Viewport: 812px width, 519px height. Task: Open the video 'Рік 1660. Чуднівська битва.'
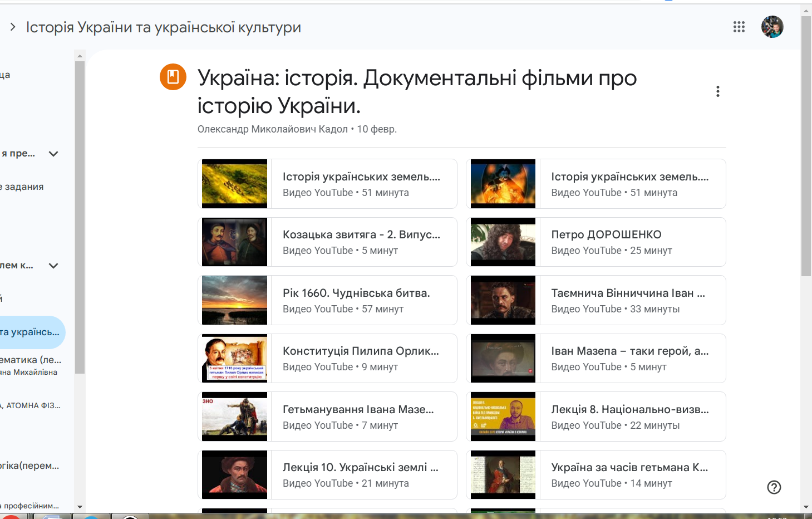click(327, 300)
